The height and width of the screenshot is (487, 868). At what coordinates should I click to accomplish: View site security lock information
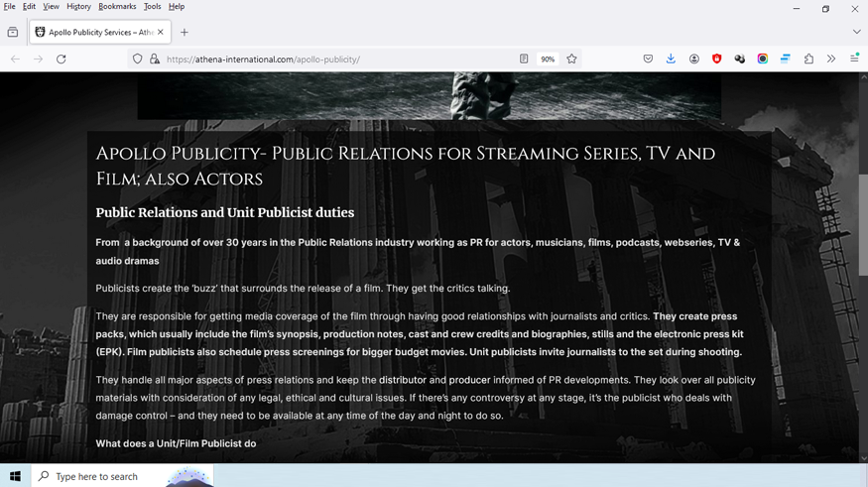tap(155, 60)
